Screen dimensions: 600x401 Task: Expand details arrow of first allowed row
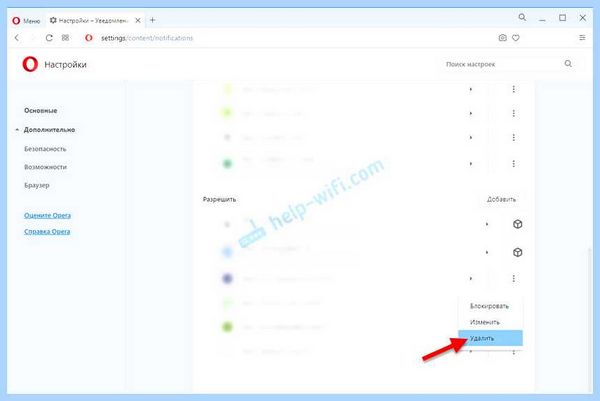pos(487,224)
